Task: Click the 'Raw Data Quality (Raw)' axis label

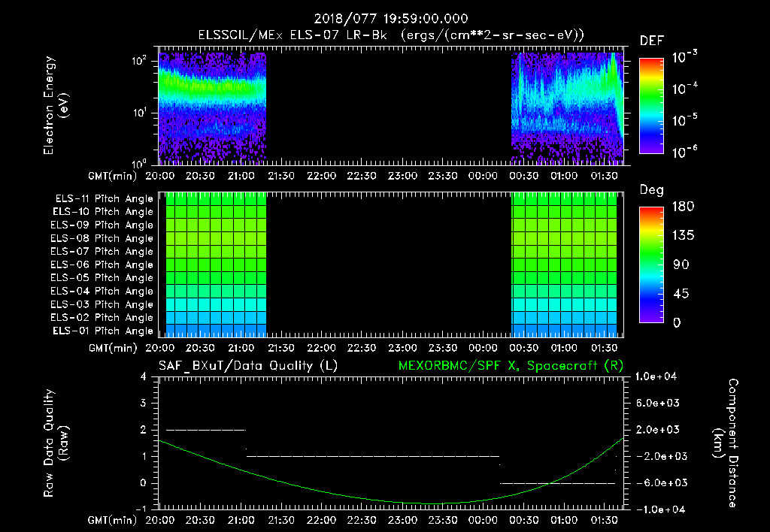Action: (x=56, y=443)
